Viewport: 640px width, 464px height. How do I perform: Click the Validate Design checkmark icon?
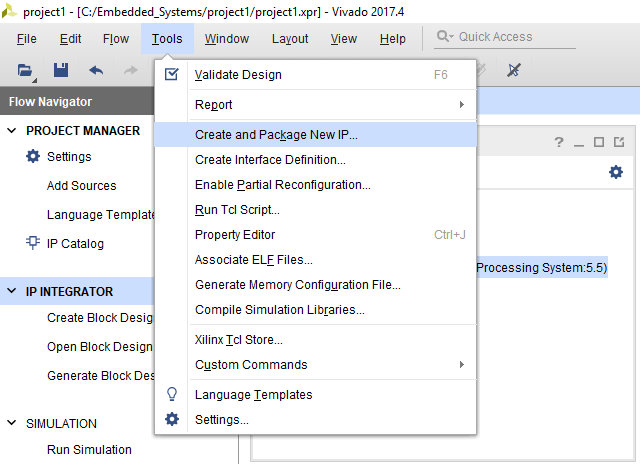tap(172, 75)
